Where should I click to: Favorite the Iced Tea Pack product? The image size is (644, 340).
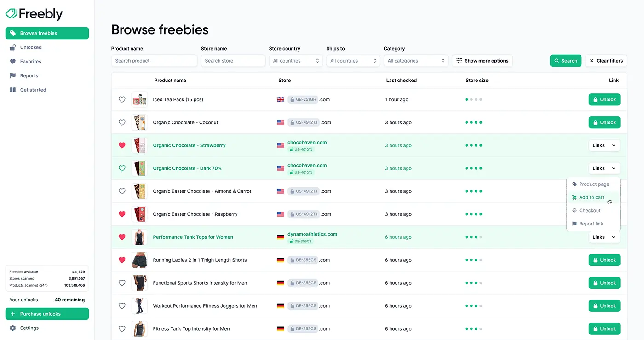point(122,99)
